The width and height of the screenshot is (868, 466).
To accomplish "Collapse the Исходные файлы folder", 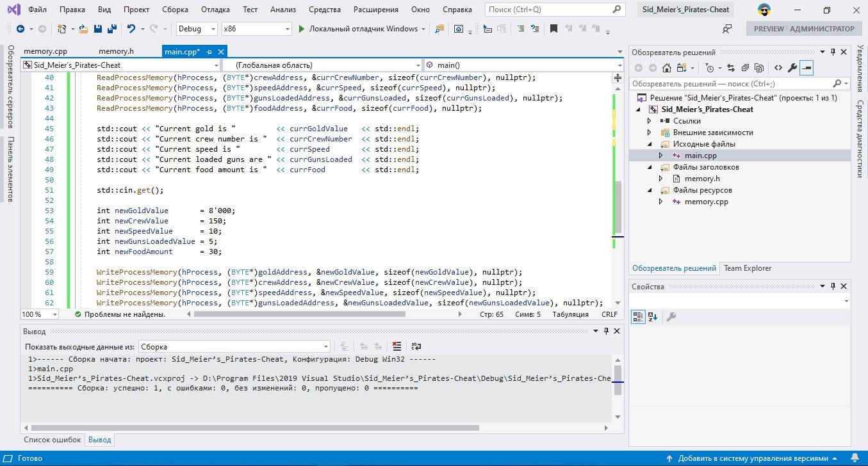I will (x=649, y=144).
